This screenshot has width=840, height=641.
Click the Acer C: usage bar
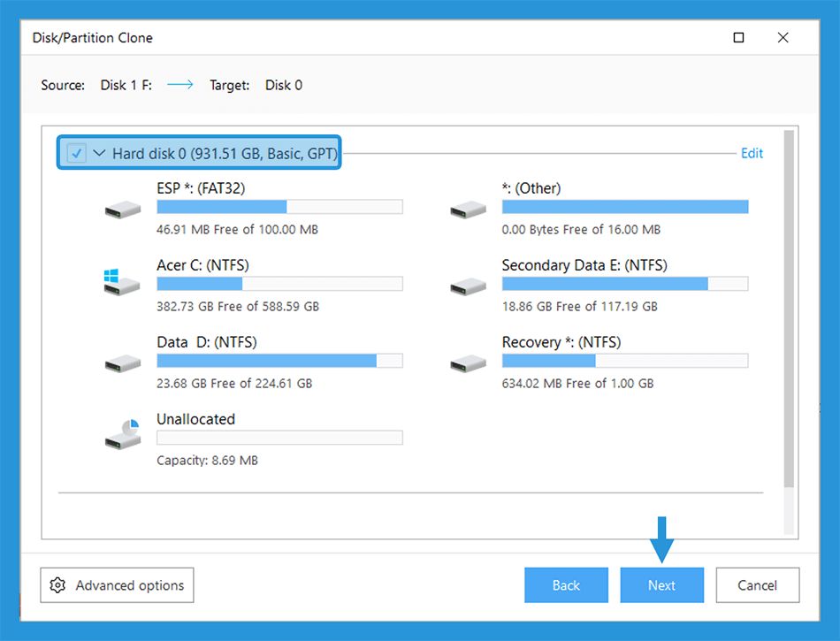279,284
